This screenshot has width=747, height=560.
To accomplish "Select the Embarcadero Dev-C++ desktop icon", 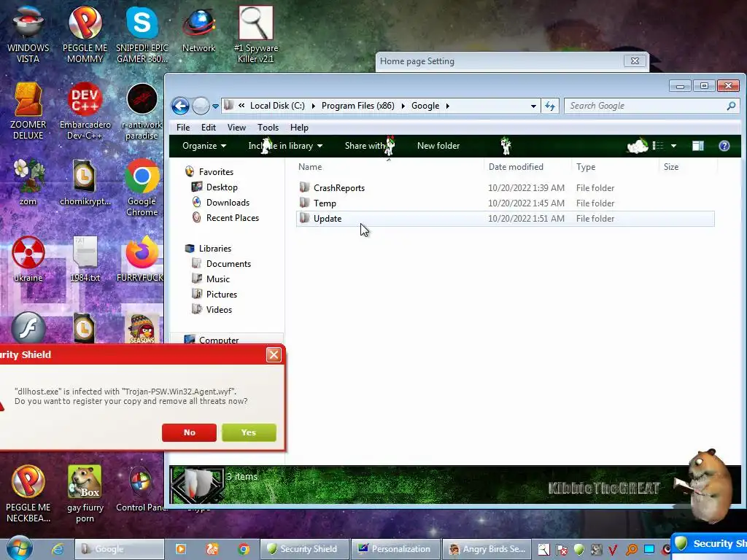I will click(85, 111).
